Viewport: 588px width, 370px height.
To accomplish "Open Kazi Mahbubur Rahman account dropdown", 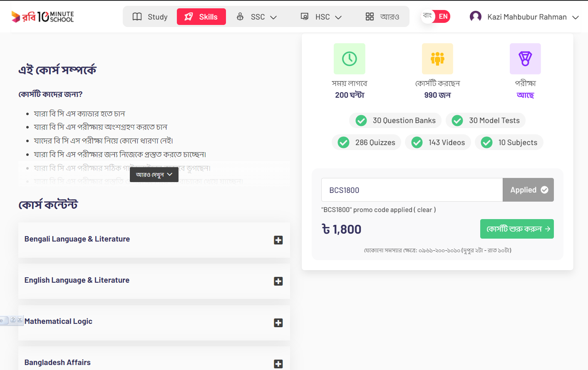I will [524, 17].
